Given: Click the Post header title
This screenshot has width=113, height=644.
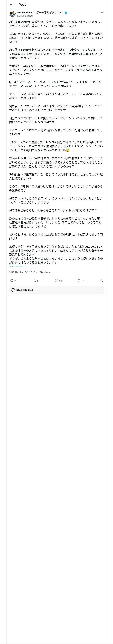Looking at the screenshot, I should [x=22, y=5].
